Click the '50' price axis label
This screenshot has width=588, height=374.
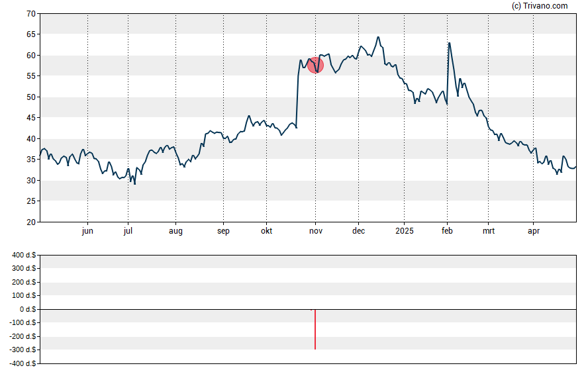click(31, 97)
